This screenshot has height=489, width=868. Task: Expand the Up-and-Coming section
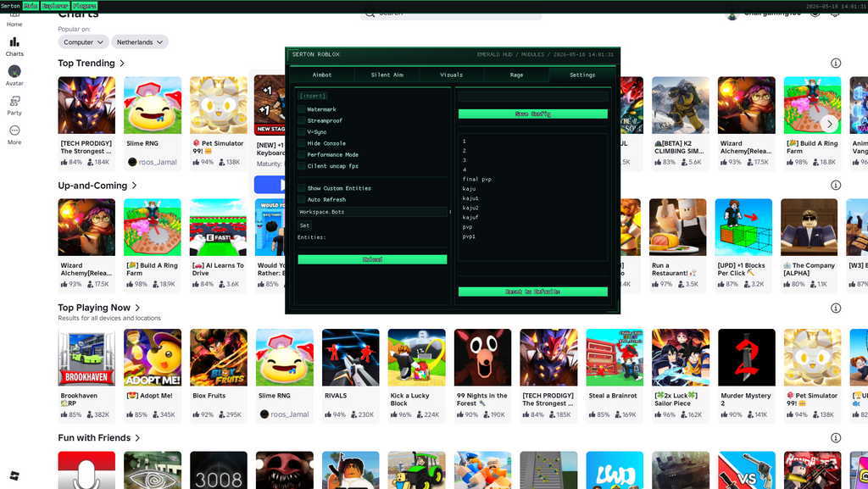[x=97, y=186]
